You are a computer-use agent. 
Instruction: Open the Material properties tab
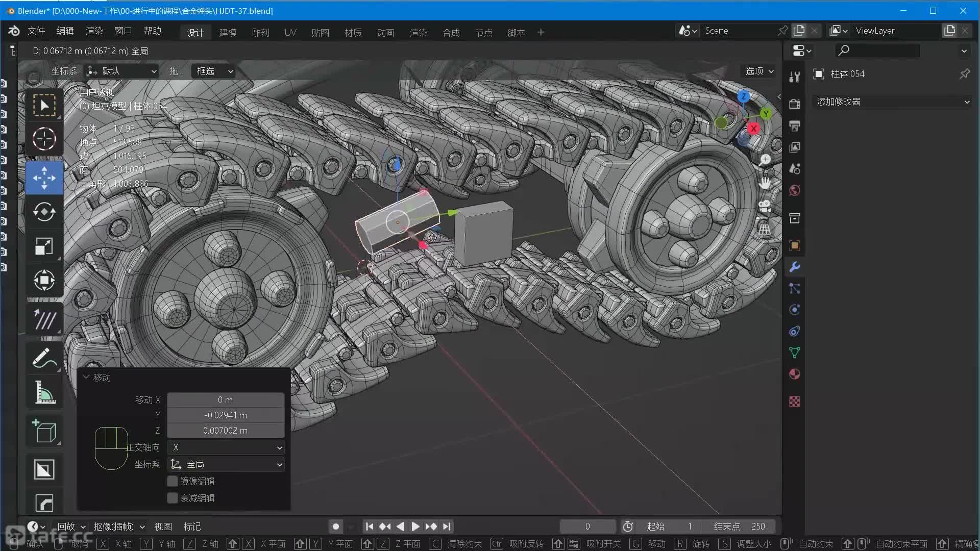click(x=795, y=374)
